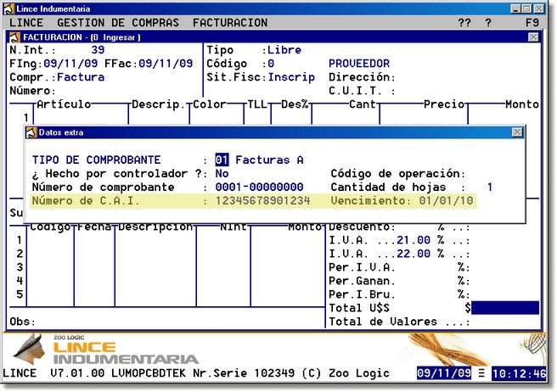Click the Monto column header of articles grid
The width and height of the screenshot is (557, 392).
click(x=522, y=104)
